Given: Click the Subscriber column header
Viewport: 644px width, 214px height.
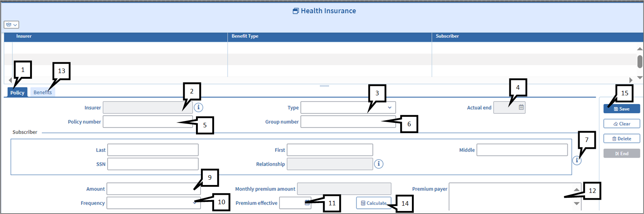Looking at the screenshot, I should pos(538,37).
